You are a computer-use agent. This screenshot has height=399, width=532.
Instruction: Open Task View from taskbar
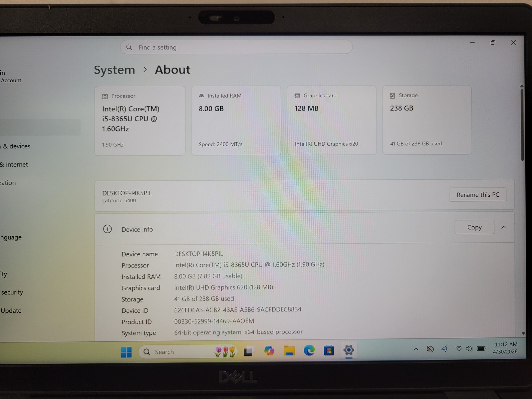coord(248,351)
